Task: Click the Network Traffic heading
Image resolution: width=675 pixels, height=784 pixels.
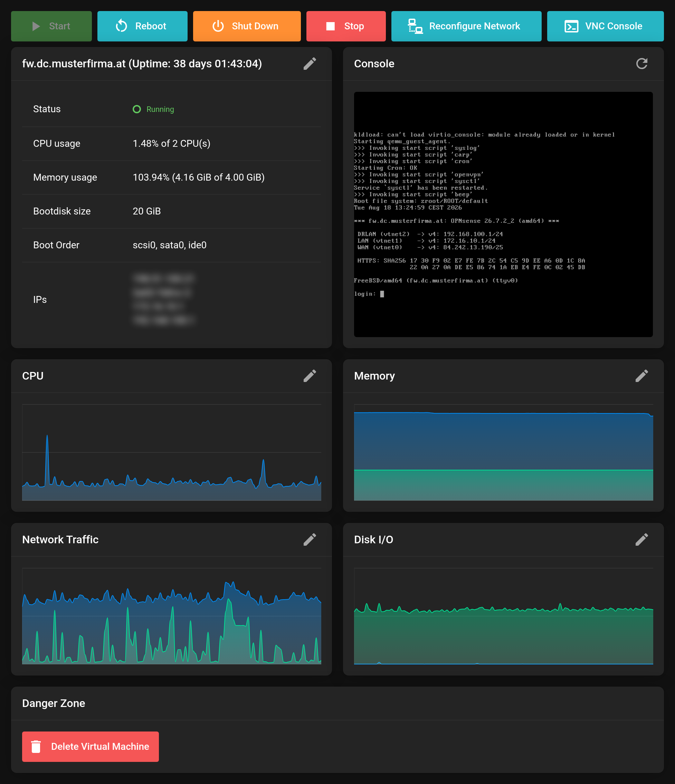Action: click(60, 539)
